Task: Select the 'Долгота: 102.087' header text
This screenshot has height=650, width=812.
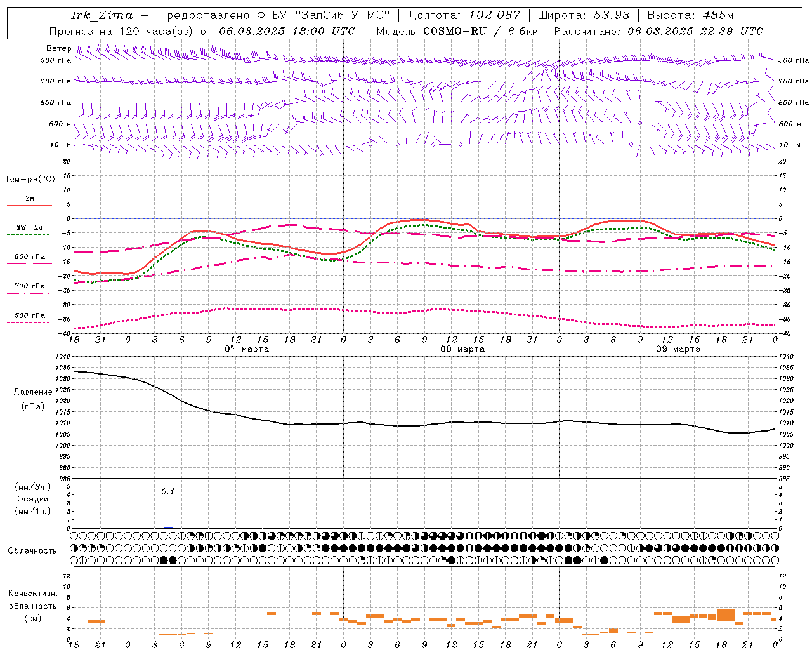Action: coord(464,15)
